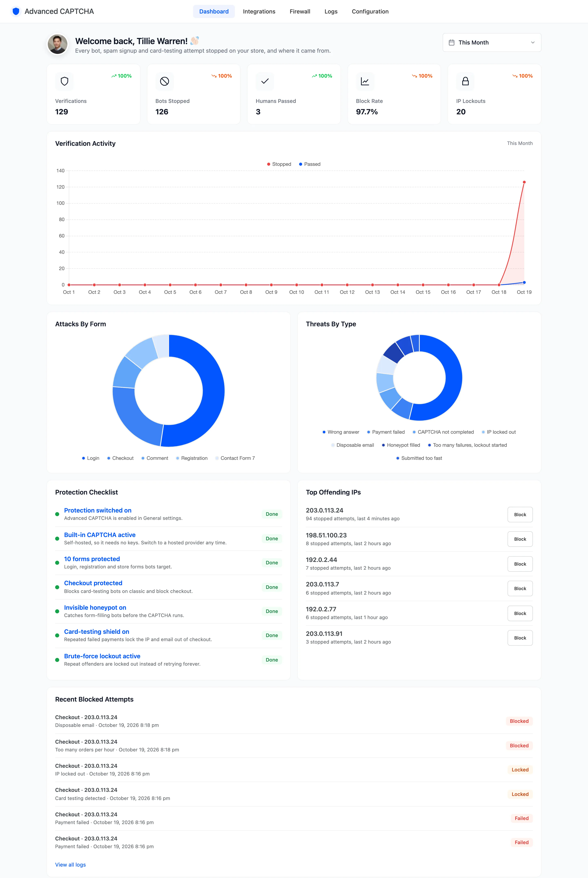
Task: Open the Invisible honeypot on link
Action: coord(95,608)
